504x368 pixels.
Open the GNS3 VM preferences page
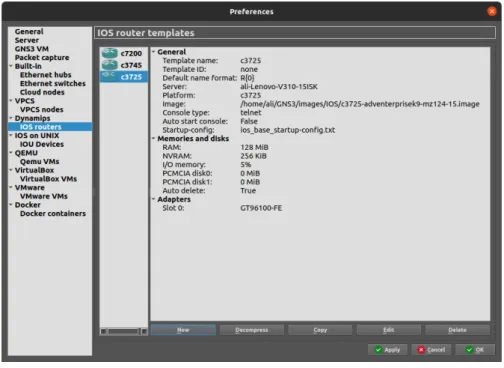[x=32, y=49]
